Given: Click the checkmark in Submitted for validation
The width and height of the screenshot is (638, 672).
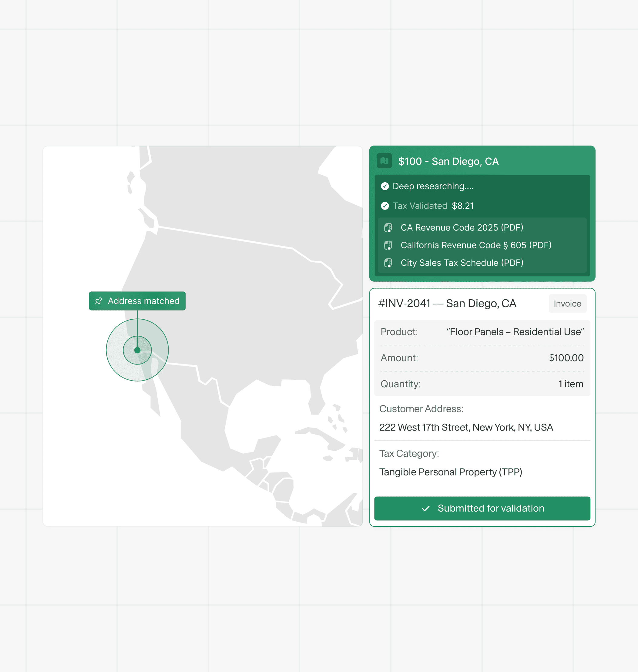Looking at the screenshot, I should tap(425, 509).
